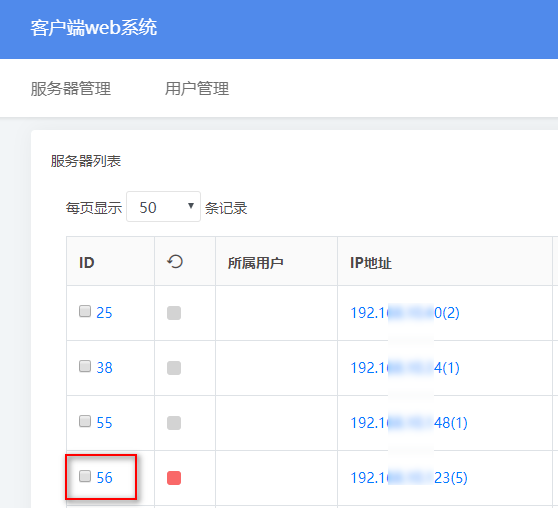The height and width of the screenshot is (508, 558).
Task: Open IP address link ending 4(1)
Action: 405,368
